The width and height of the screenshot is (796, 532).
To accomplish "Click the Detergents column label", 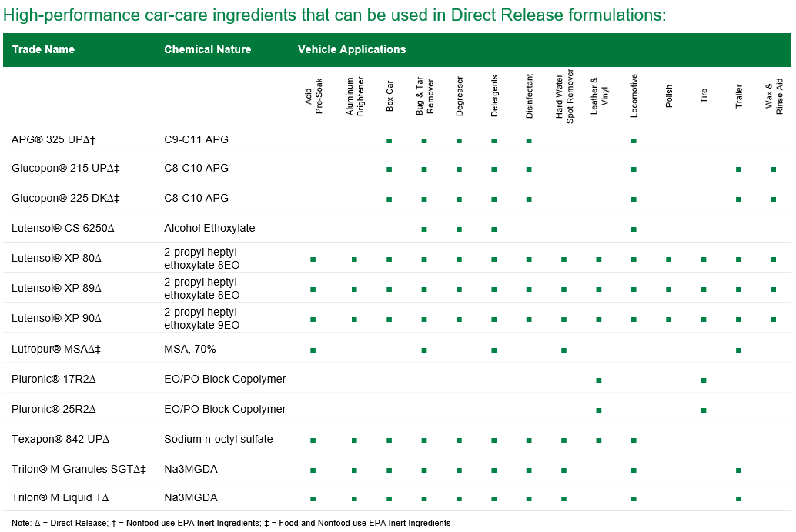I will pyautogui.click(x=494, y=96).
